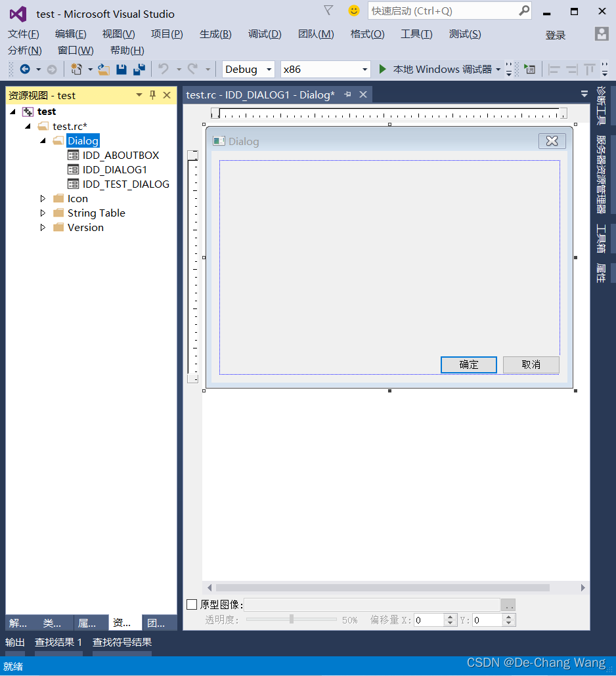Expand the Icon folder node

point(43,199)
